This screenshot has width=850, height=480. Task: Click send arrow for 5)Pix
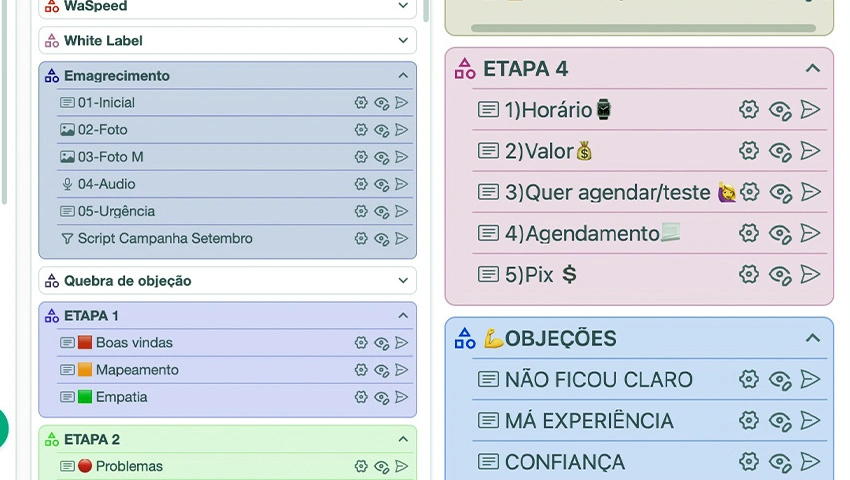coord(810,274)
